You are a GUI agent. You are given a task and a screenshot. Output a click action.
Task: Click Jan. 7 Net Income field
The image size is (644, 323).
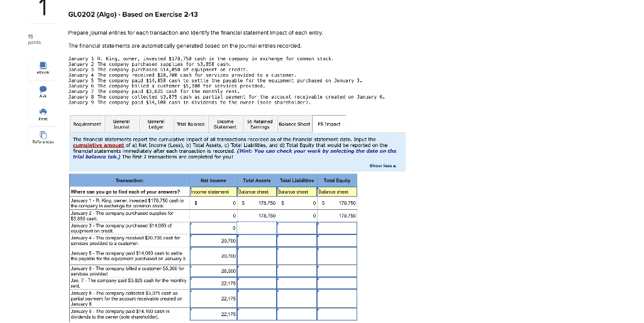pos(213,283)
